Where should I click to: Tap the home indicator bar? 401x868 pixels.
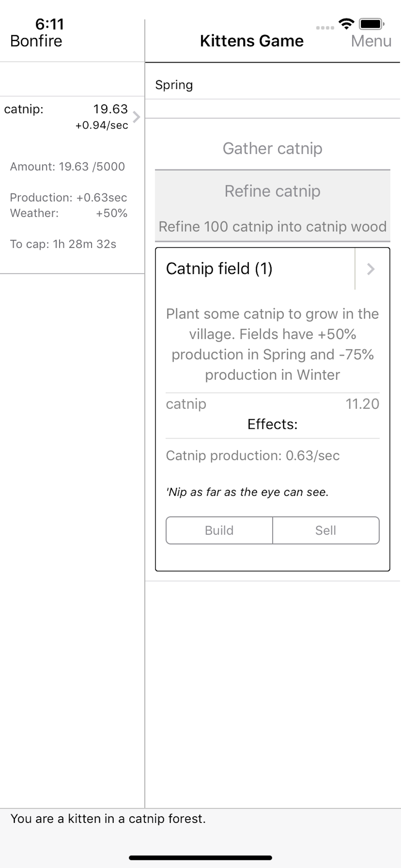click(200, 858)
